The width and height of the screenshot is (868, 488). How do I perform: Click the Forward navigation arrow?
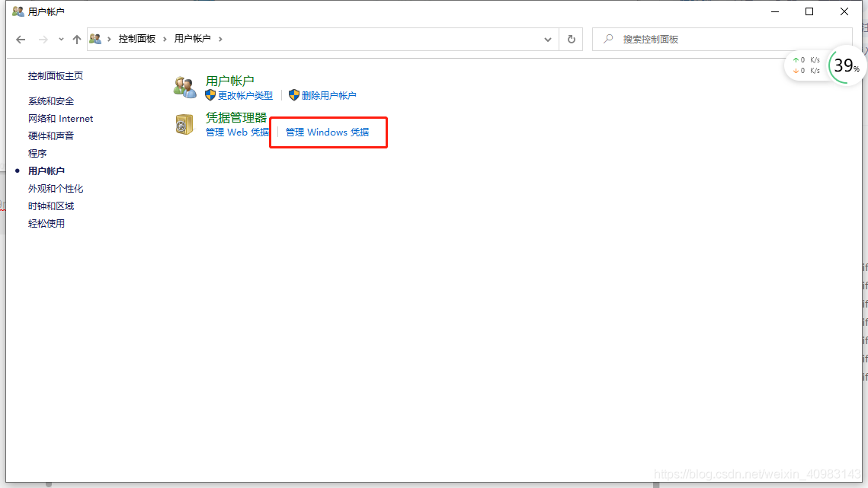pyautogui.click(x=43, y=40)
